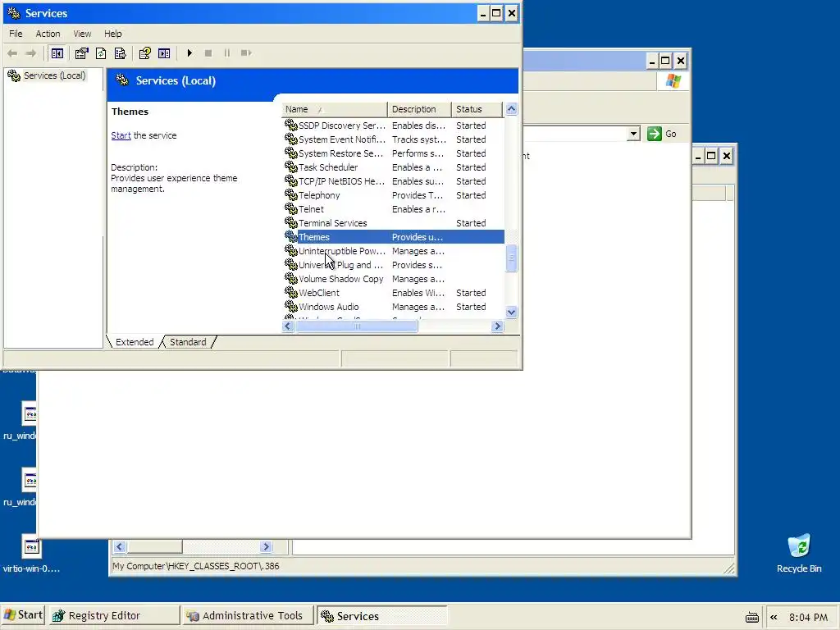The image size is (840, 630).
Task: Click the Restart Service toolbar button
Action: click(246, 53)
